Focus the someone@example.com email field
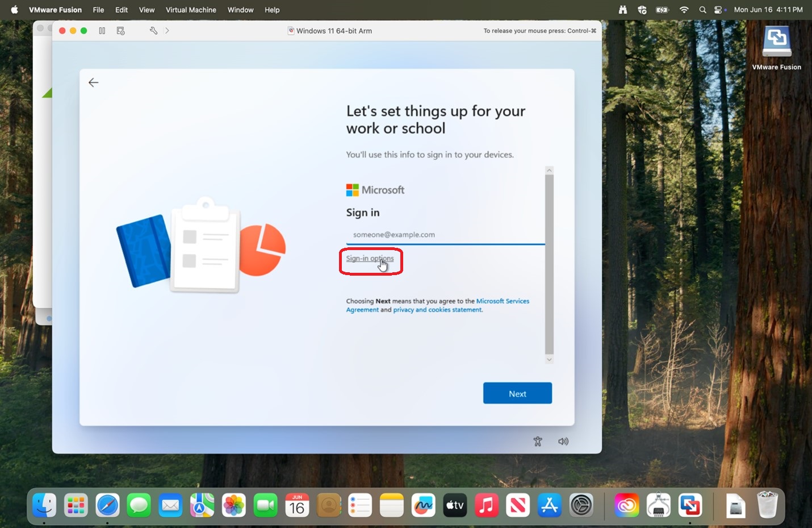The width and height of the screenshot is (812, 528). coord(446,235)
